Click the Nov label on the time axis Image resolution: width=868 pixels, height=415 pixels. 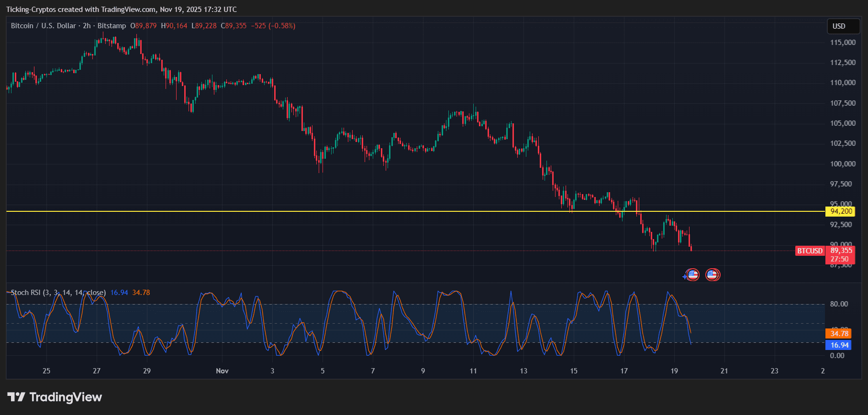(222, 371)
